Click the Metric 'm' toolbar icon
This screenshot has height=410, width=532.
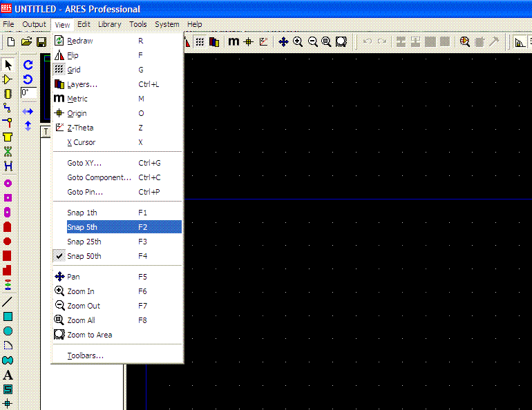pyautogui.click(x=234, y=42)
